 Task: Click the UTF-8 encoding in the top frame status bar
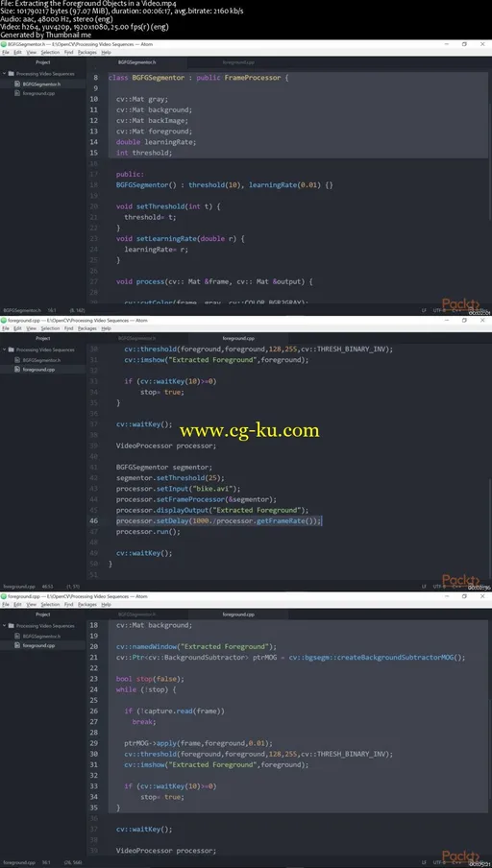pyautogui.click(x=439, y=311)
